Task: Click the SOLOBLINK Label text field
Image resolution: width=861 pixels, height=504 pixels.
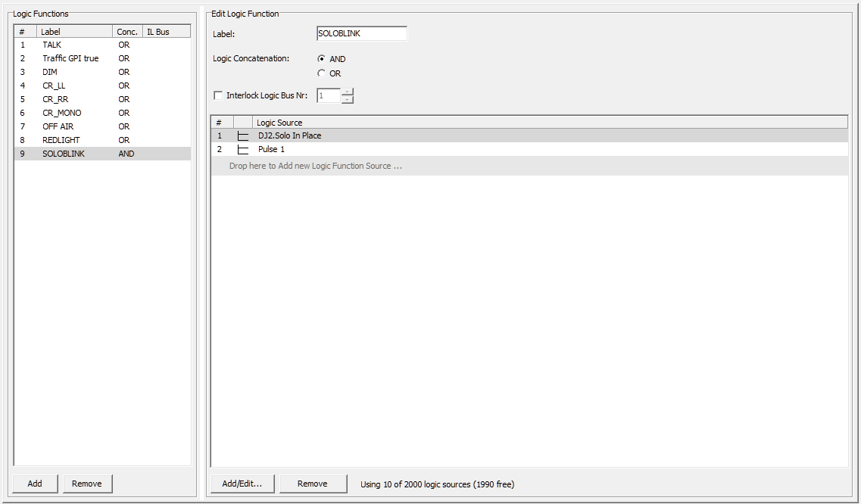Action: coord(361,33)
